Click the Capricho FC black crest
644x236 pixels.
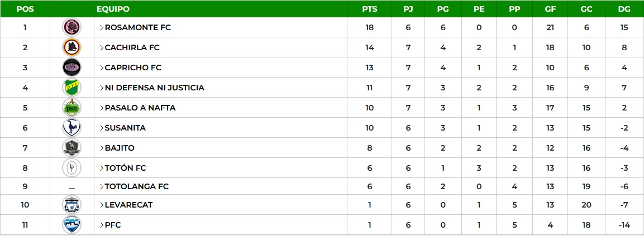tap(72, 68)
